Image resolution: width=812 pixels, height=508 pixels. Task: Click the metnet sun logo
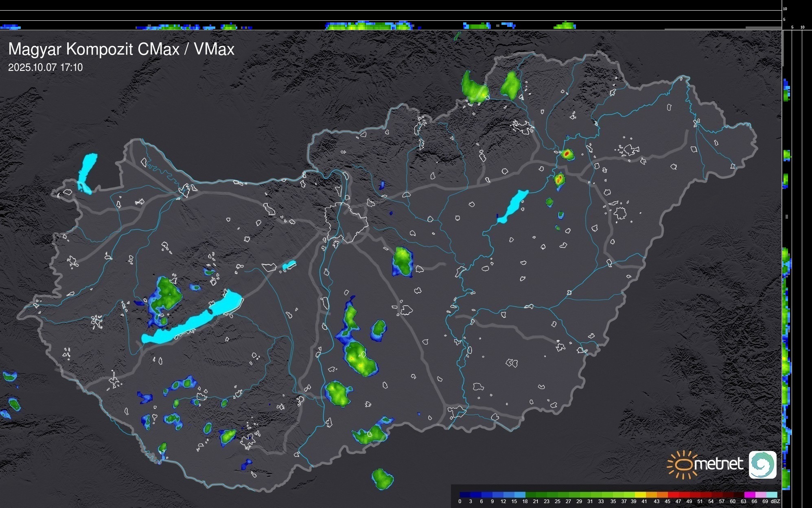pyautogui.click(x=683, y=464)
